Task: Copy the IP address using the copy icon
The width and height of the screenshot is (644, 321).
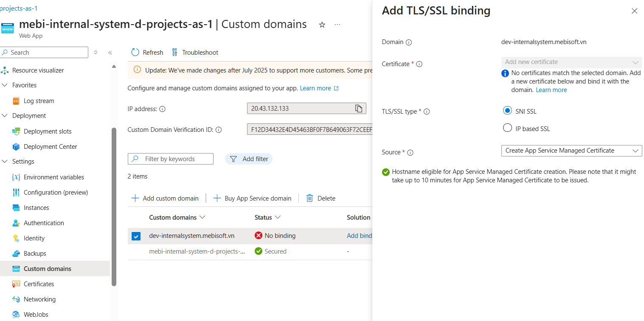Action: [x=359, y=108]
